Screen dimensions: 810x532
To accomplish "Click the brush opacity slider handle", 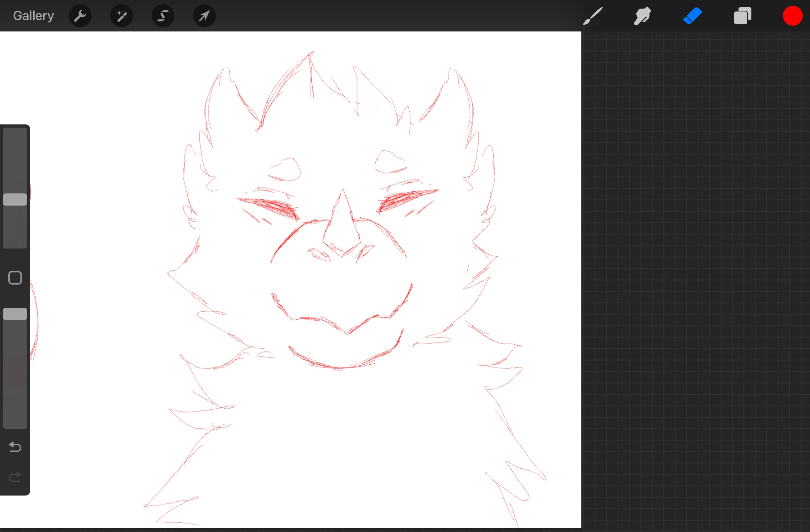I will (x=15, y=314).
